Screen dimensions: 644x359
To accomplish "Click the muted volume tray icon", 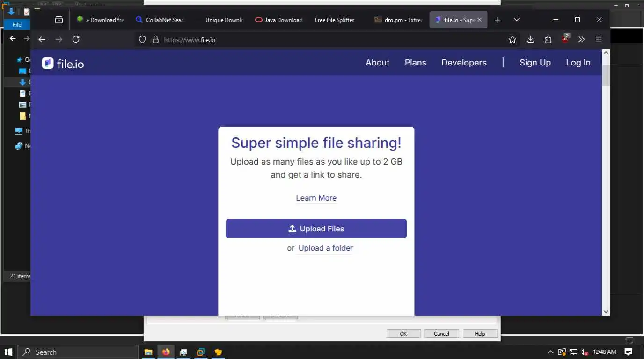I will click(584, 352).
